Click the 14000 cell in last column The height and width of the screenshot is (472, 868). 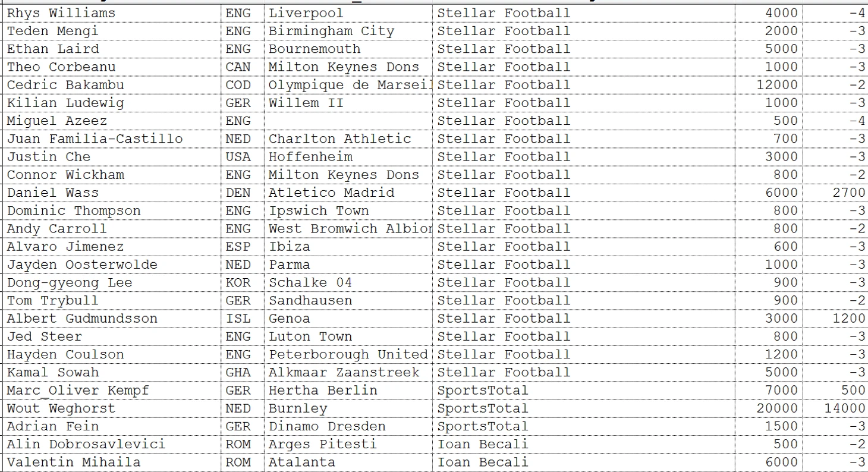(835, 408)
